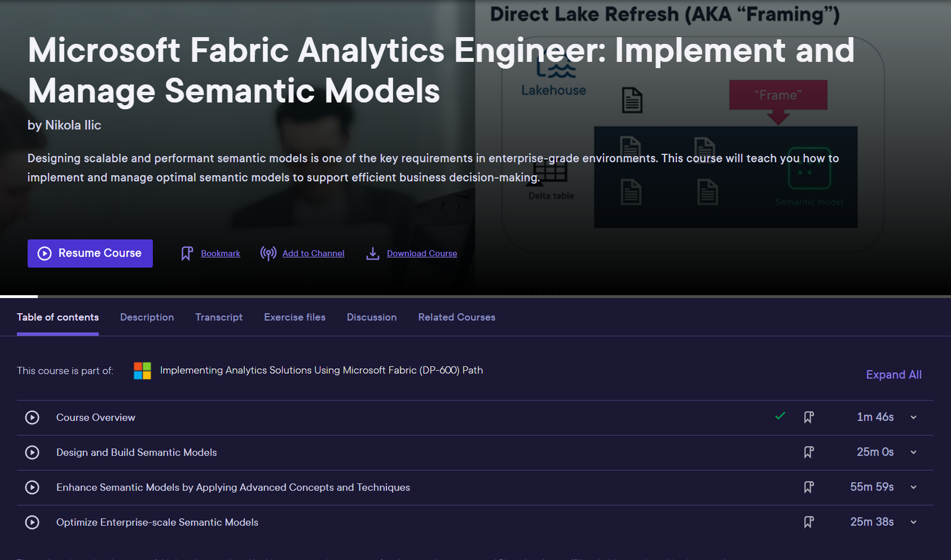Toggle bookmark for Course Overview module
The width and height of the screenshot is (951, 560).
[808, 417]
